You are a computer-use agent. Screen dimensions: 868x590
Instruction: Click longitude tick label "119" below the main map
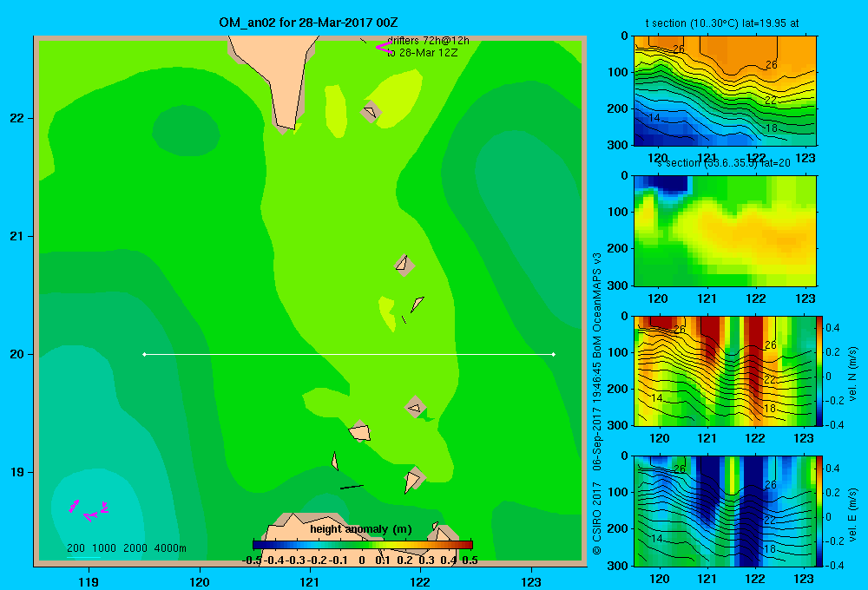[89, 581]
